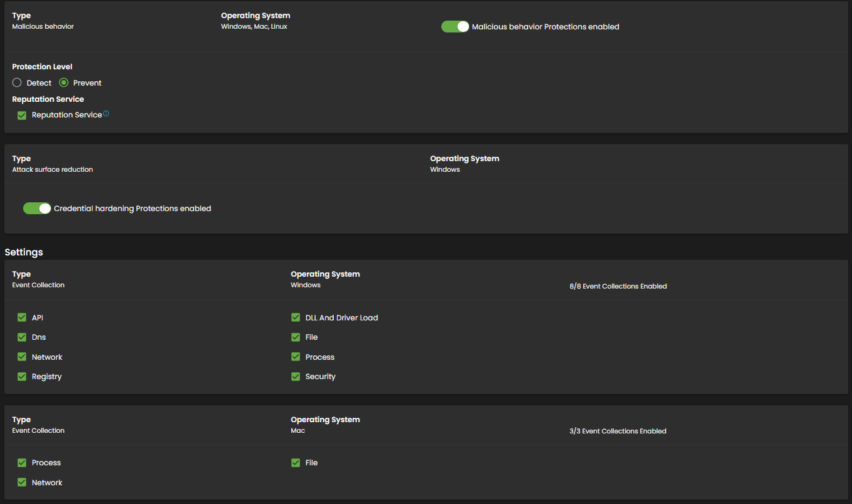Toggle Mac File event checkbox
This screenshot has height=504, width=852.
pyautogui.click(x=296, y=463)
